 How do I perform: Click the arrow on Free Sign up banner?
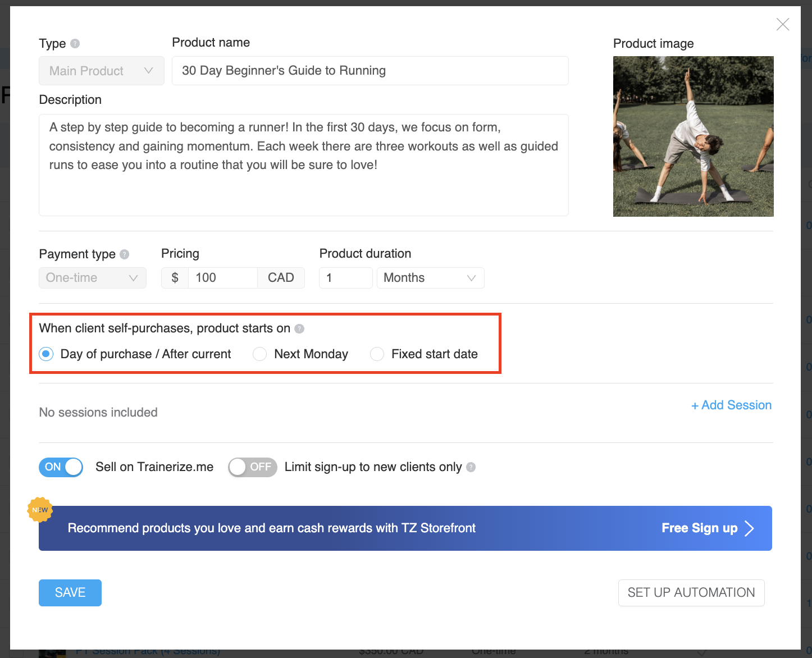749,528
